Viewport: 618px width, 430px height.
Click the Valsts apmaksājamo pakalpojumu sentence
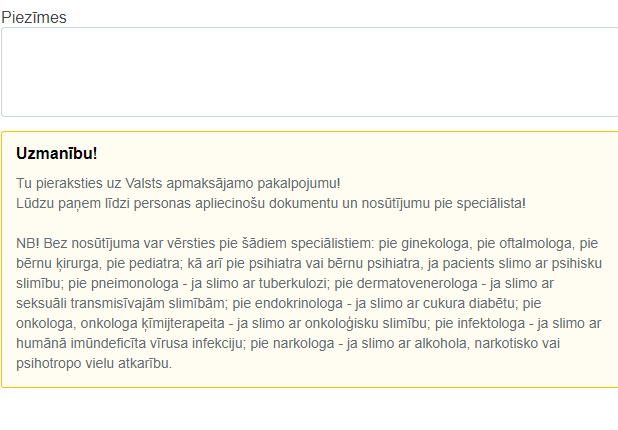click(x=178, y=183)
